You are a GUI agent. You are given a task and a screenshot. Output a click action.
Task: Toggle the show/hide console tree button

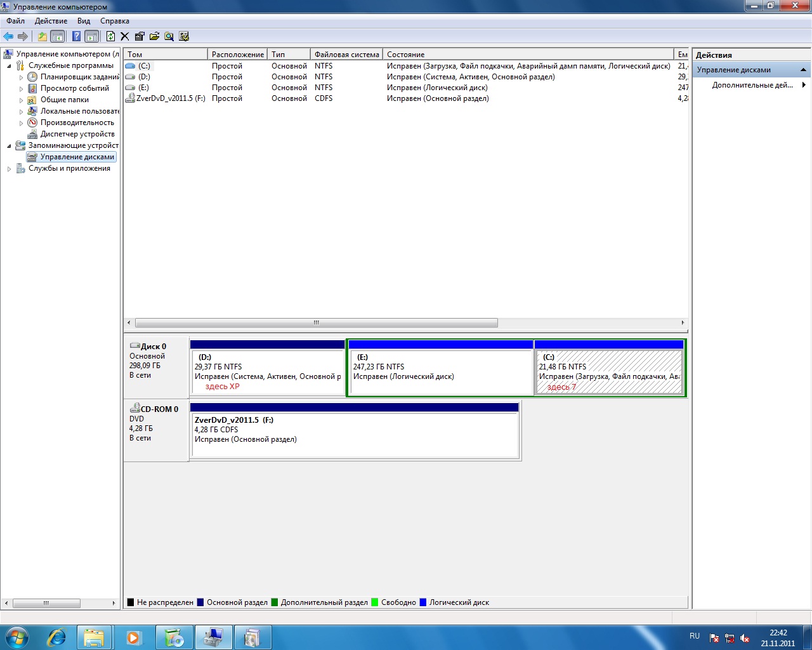(x=57, y=36)
